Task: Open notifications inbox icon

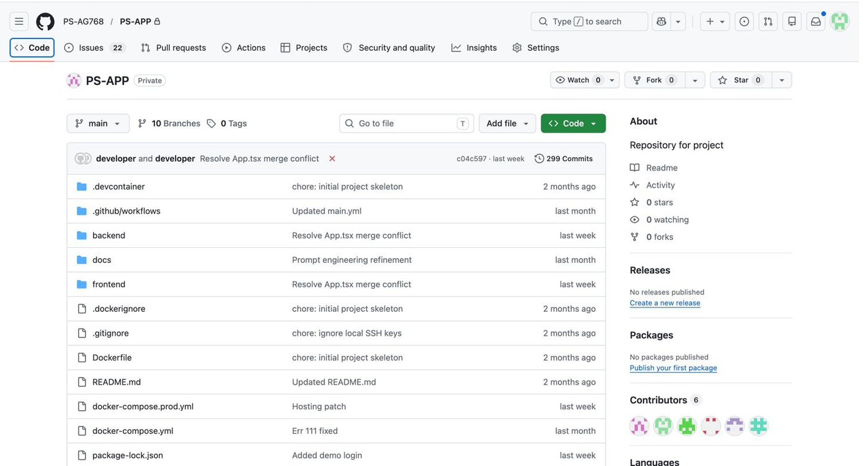Action: [816, 22]
